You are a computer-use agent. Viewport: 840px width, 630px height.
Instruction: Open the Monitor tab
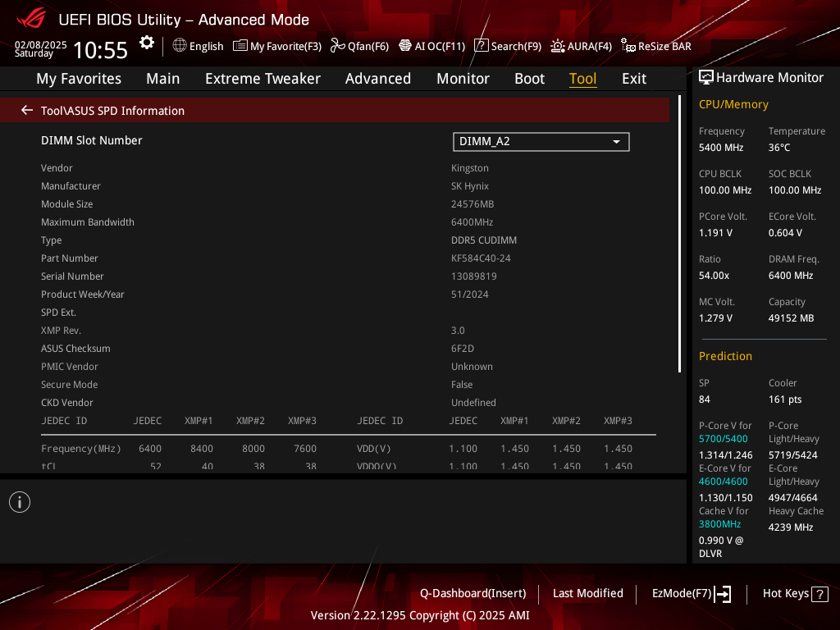tap(463, 78)
